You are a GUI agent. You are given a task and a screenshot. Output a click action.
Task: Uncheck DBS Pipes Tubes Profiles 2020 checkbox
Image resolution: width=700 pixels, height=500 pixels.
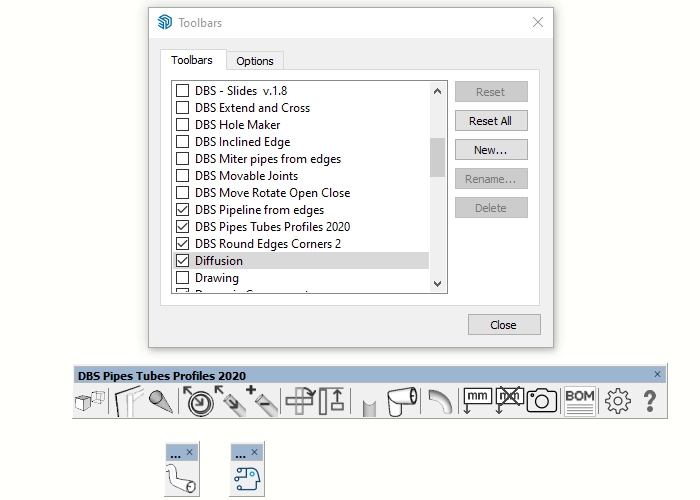point(182,226)
